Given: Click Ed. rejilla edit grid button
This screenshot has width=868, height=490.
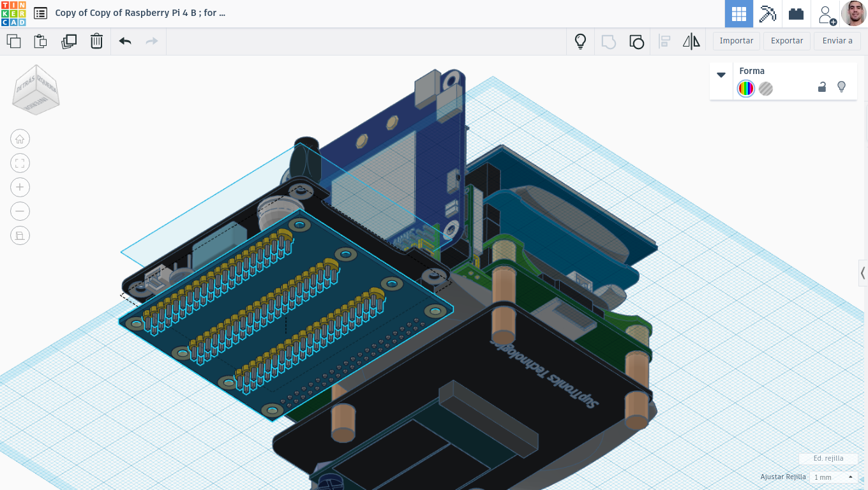Looking at the screenshot, I should point(828,458).
